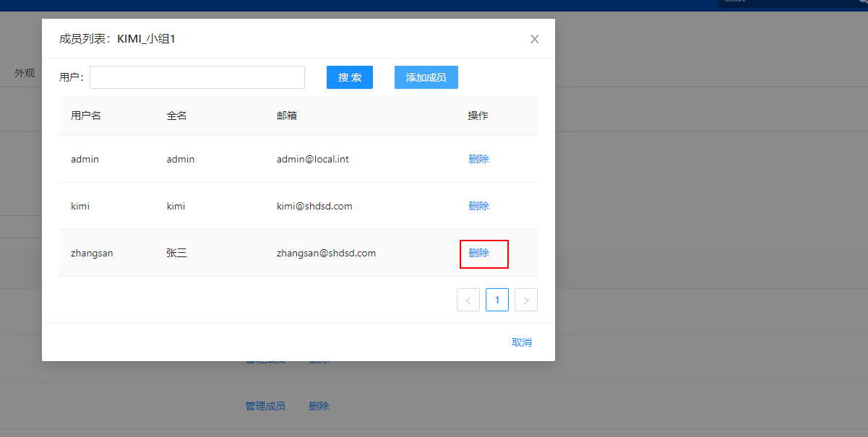Select the zhangsan@shdsd.com email cell
Viewport: 868px width, 437px height.
[x=326, y=253]
